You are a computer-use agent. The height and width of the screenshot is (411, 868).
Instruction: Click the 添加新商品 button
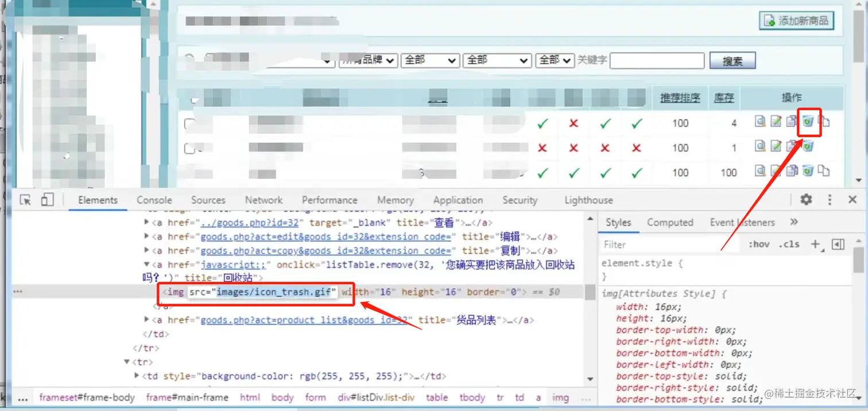pos(796,21)
